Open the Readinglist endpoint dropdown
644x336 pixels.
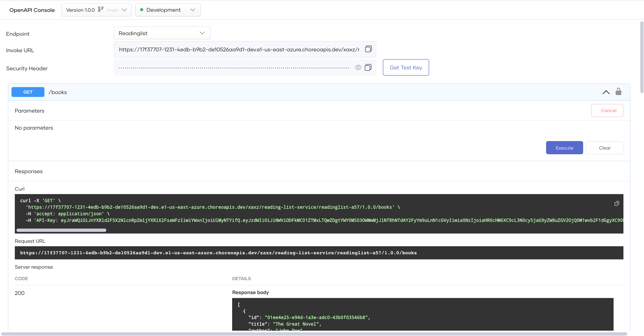(162, 33)
